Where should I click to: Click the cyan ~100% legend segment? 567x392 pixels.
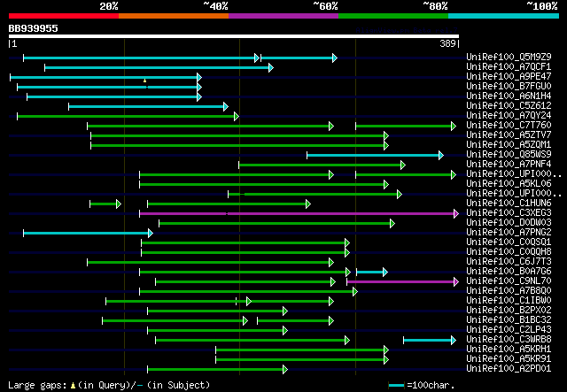503,16
